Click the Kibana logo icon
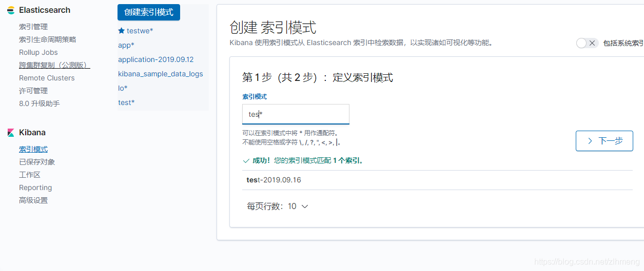The width and height of the screenshot is (644, 271). 11,133
